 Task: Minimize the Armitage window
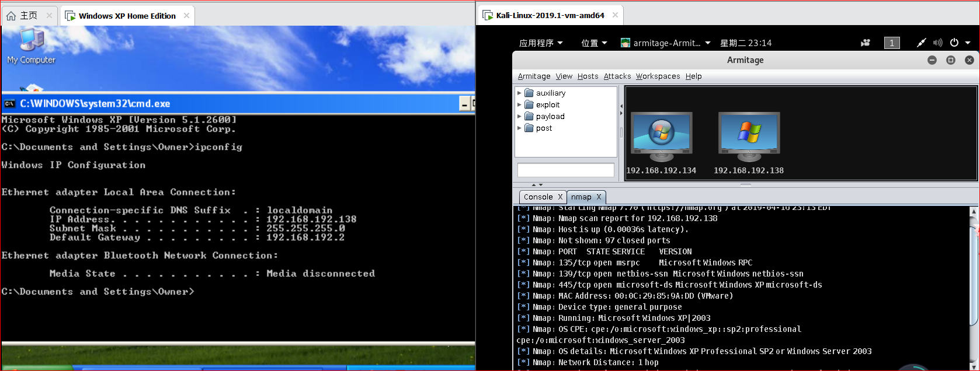pos(932,60)
